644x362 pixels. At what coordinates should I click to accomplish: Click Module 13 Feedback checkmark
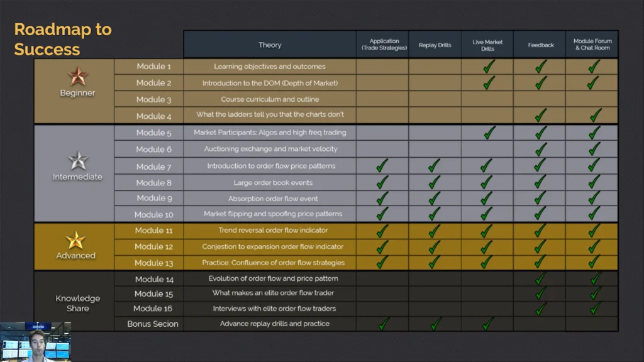pyautogui.click(x=540, y=262)
